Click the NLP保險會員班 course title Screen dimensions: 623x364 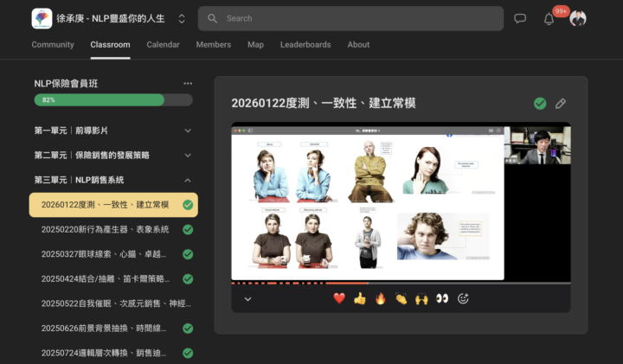click(x=66, y=83)
